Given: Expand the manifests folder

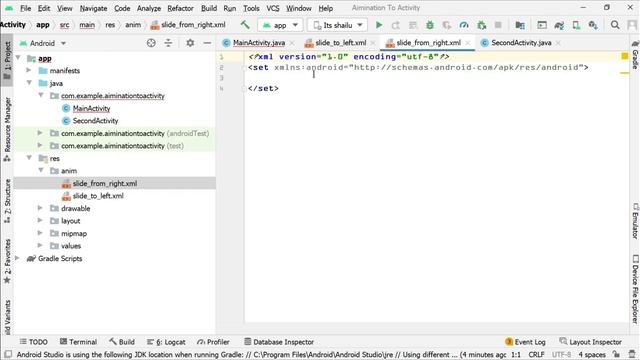Looking at the screenshot, I should [x=29, y=70].
